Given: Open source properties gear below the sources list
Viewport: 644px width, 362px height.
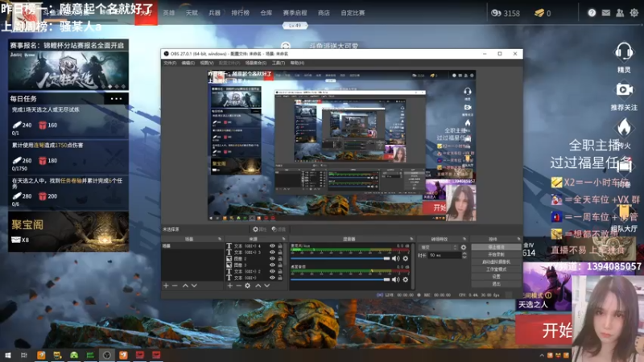Looking at the screenshot, I should tap(248, 286).
